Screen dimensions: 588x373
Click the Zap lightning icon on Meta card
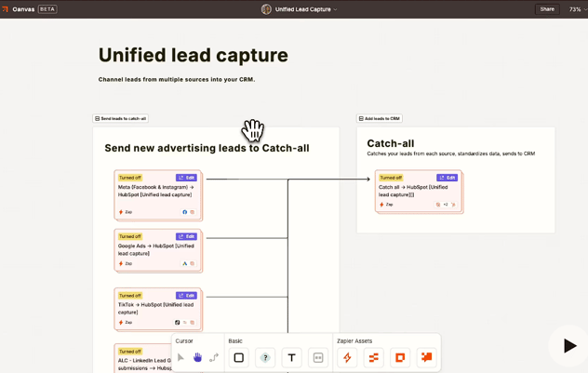pos(121,212)
